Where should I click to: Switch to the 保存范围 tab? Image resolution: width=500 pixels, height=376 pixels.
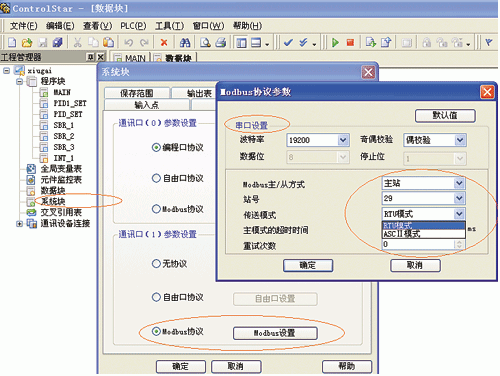[x=137, y=93]
